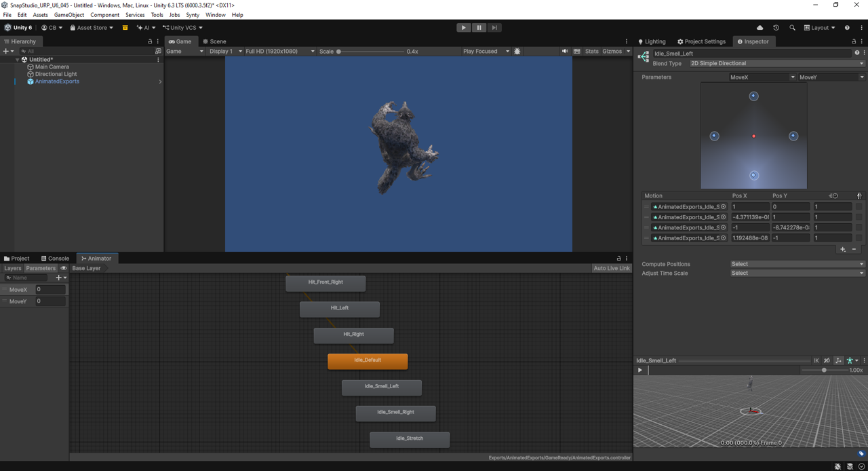Image resolution: width=868 pixels, height=471 pixels.
Task: Click the Step frame button
Action: click(x=494, y=28)
